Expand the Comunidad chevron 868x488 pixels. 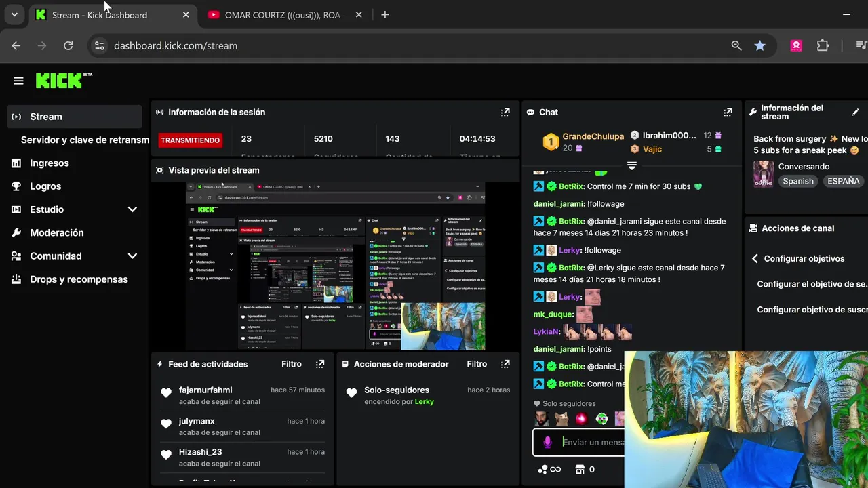132,256
